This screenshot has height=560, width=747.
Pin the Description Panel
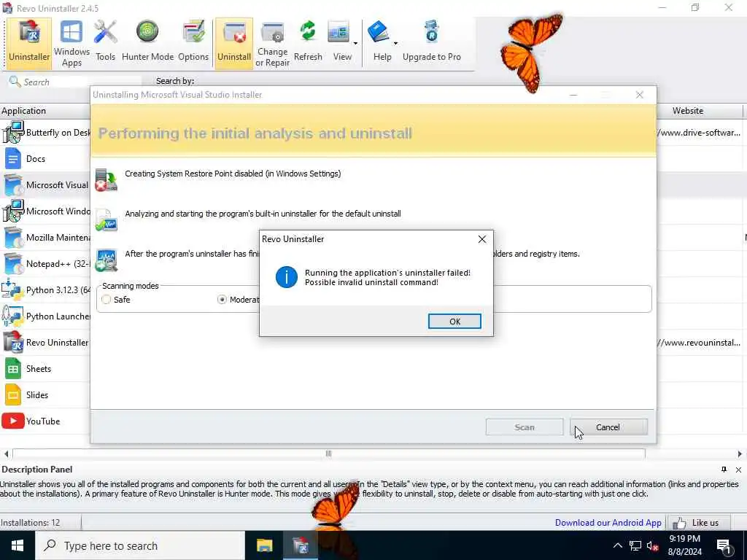click(724, 470)
